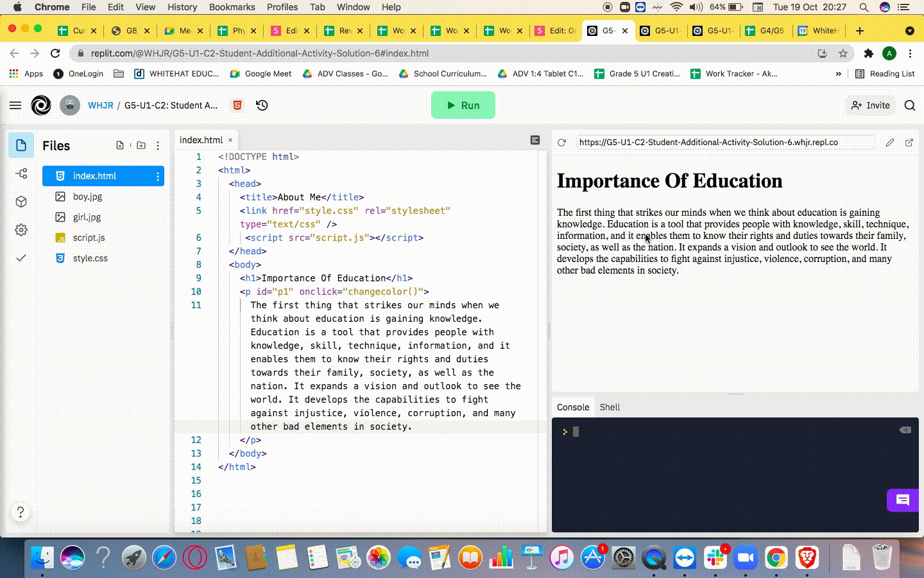Open style.css in the file list
Image resolution: width=924 pixels, height=578 pixels.
[90, 258]
